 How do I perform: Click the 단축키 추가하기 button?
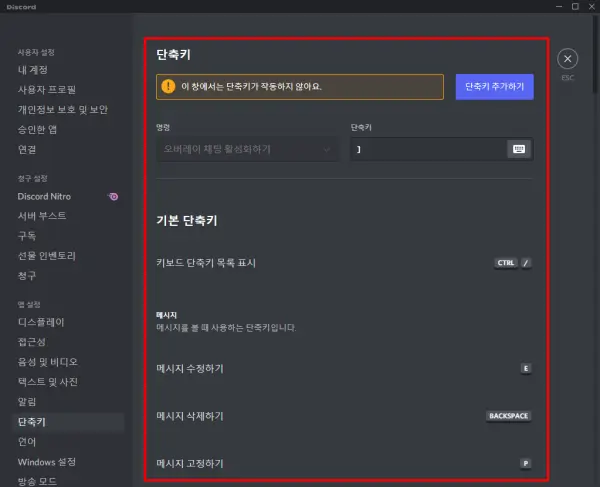point(494,87)
